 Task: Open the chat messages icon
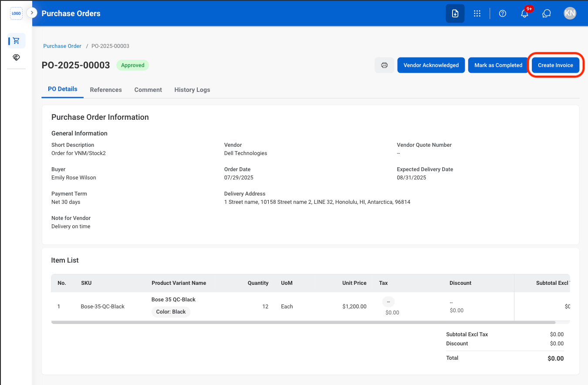pyautogui.click(x=547, y=14)
